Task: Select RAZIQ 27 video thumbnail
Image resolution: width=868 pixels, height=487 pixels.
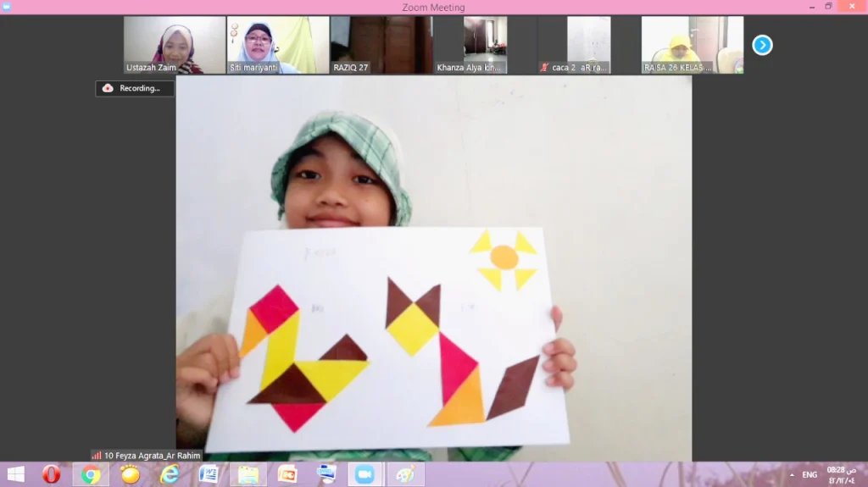Action: click(381, 45)
